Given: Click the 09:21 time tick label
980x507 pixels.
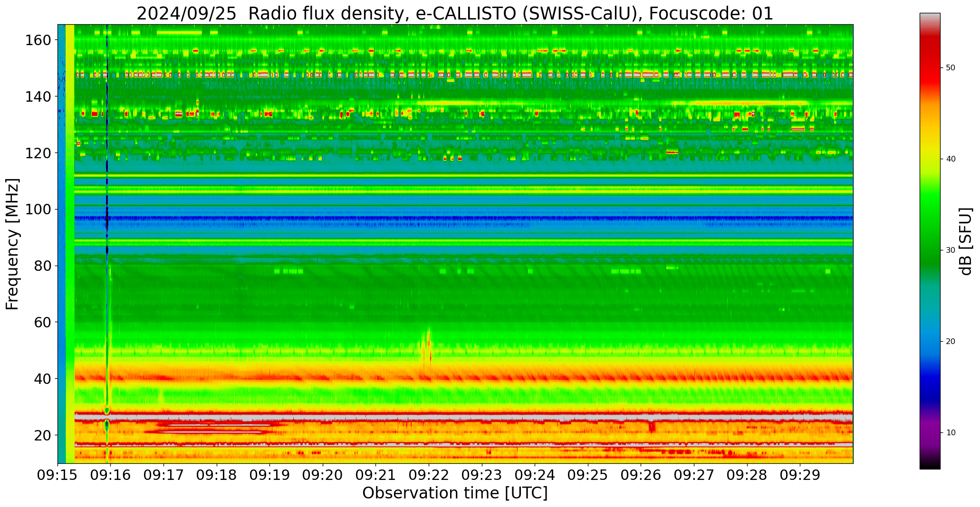Looking at the screenshot, I should pos(376,475).
